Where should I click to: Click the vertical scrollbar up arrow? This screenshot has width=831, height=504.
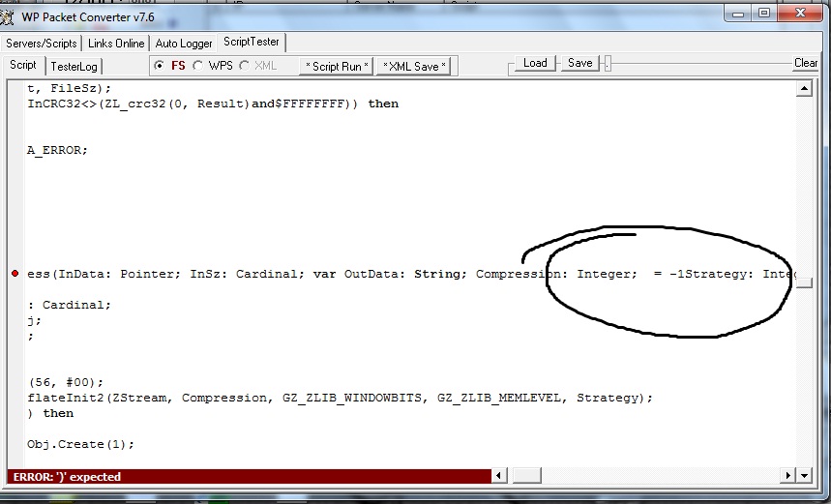tap(804, 89)
